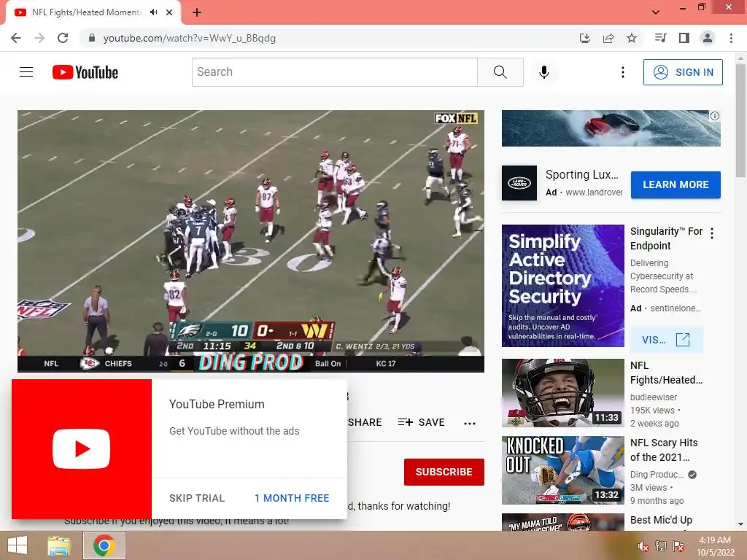The image size is (747, 560).
Task: Reload the current page
Action: point(63,38)
